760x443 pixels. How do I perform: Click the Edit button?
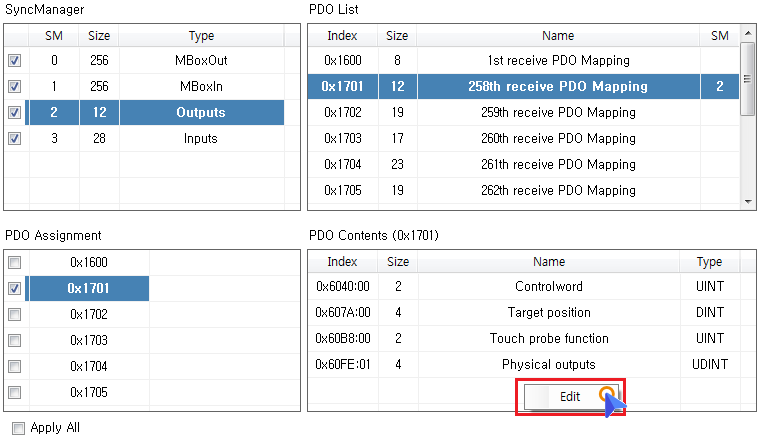click(x=569, y=396)
